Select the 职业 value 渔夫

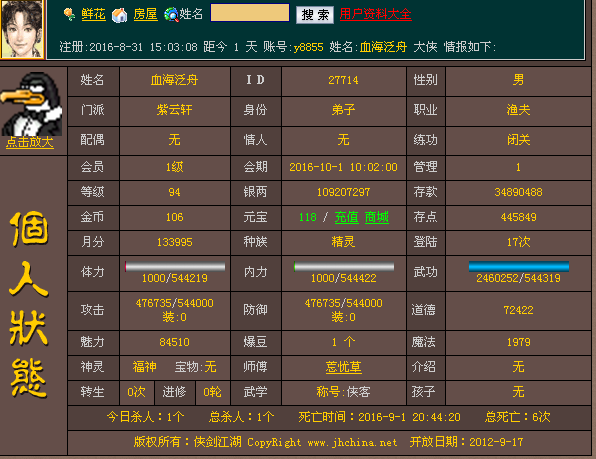[518, 110]
